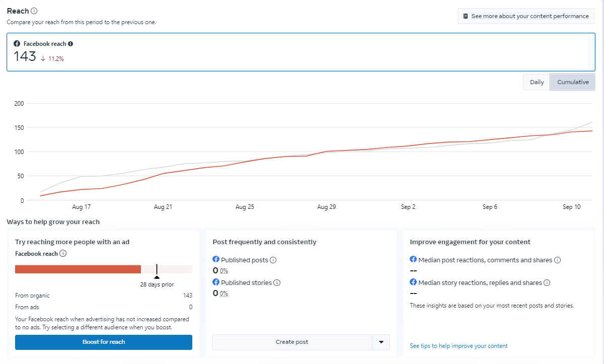Switch chart to Daily view
The height and width of the screenshot is (364, 604).
pyautogui.click(x=537, y=82)
